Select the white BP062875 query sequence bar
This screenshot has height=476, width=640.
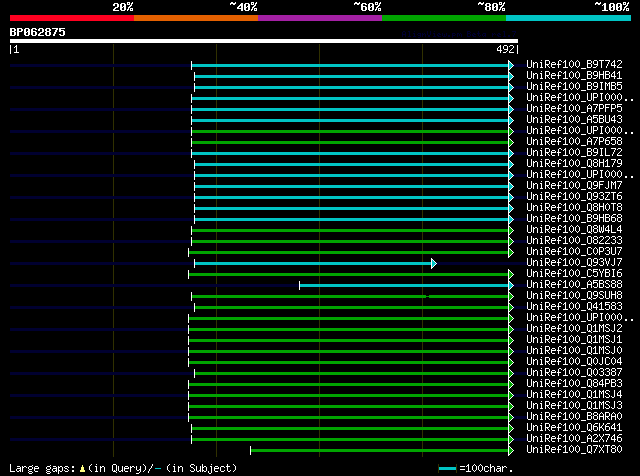[x=264, y=41]
